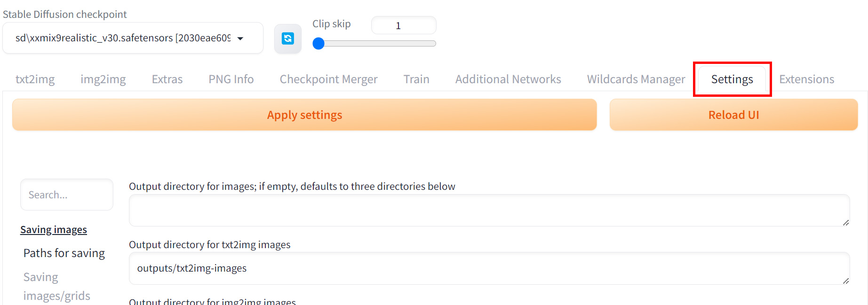
Task: Switch to the img2img tab
Action: point(103,79)
